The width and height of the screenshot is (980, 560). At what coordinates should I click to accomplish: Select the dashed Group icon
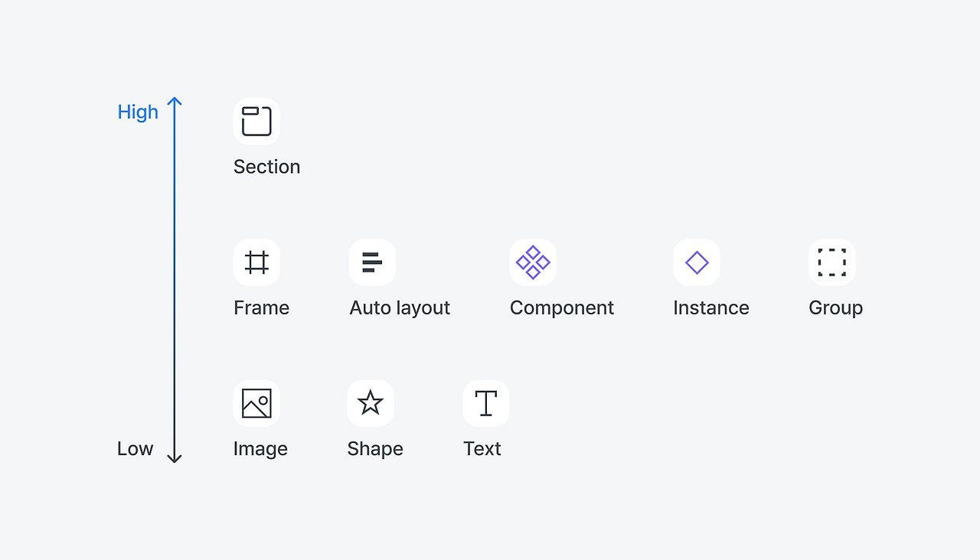pyautogui.click(x=831, y=262)
